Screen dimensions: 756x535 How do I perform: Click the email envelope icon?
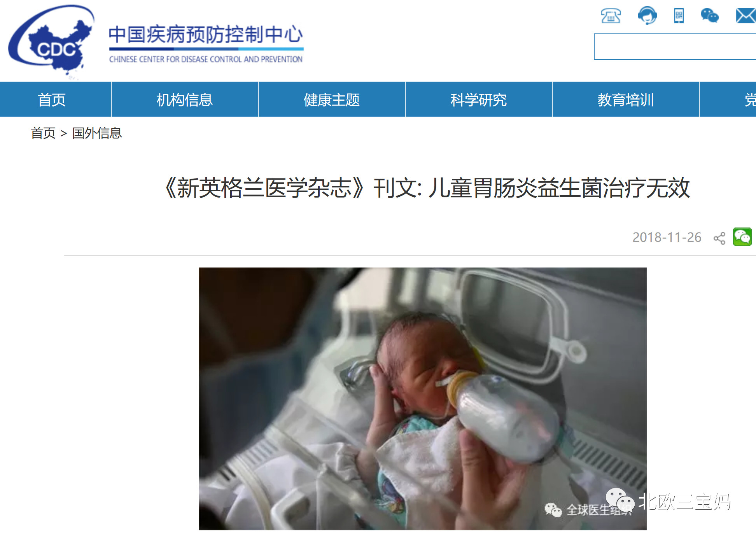(745, 16)
